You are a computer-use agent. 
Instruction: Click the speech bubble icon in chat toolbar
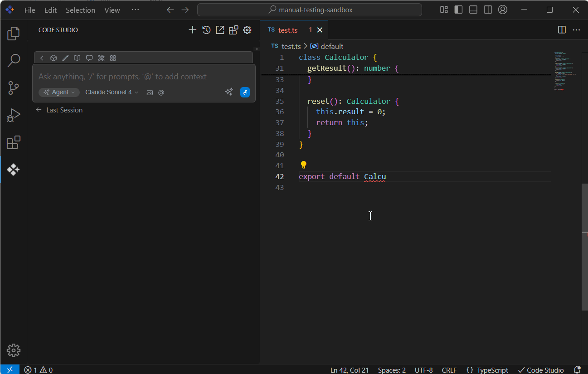pyautogui.click(x=89, y=58)
